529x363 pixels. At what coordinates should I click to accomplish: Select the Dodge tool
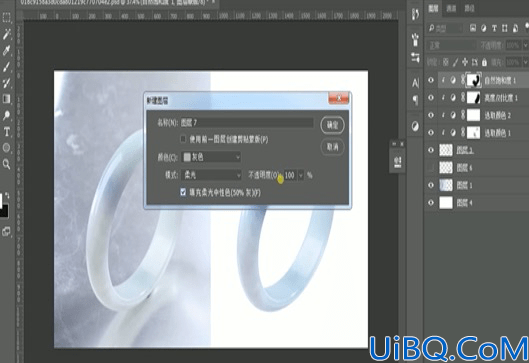[6, 115]
